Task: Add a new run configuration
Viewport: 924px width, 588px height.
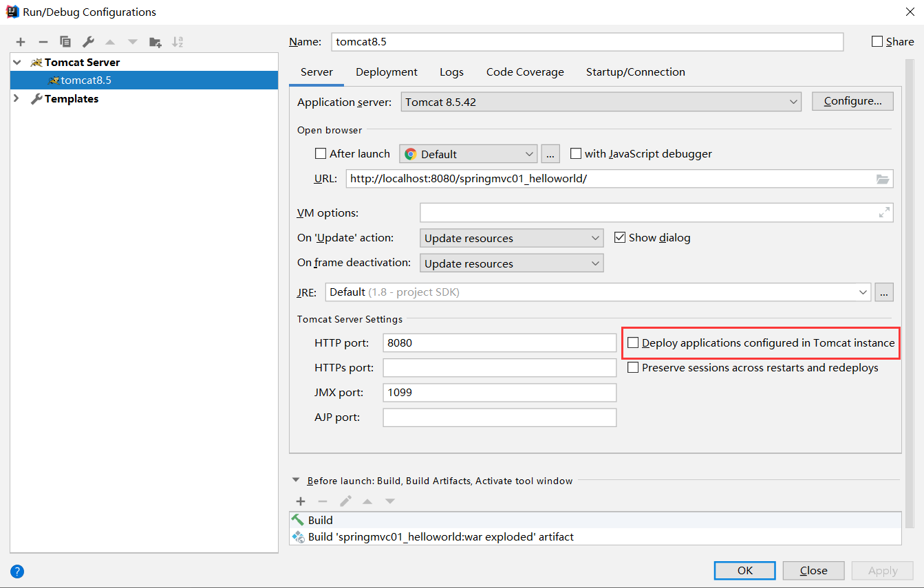Action: pyautogui.click(x=20, y=41)
